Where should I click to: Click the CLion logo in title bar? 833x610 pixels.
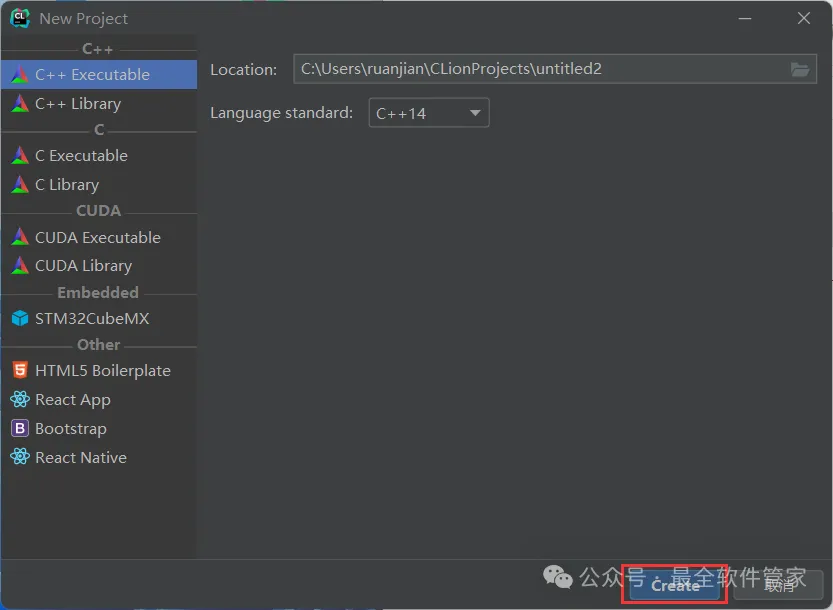pyautogui.click(x=20, y=18)
